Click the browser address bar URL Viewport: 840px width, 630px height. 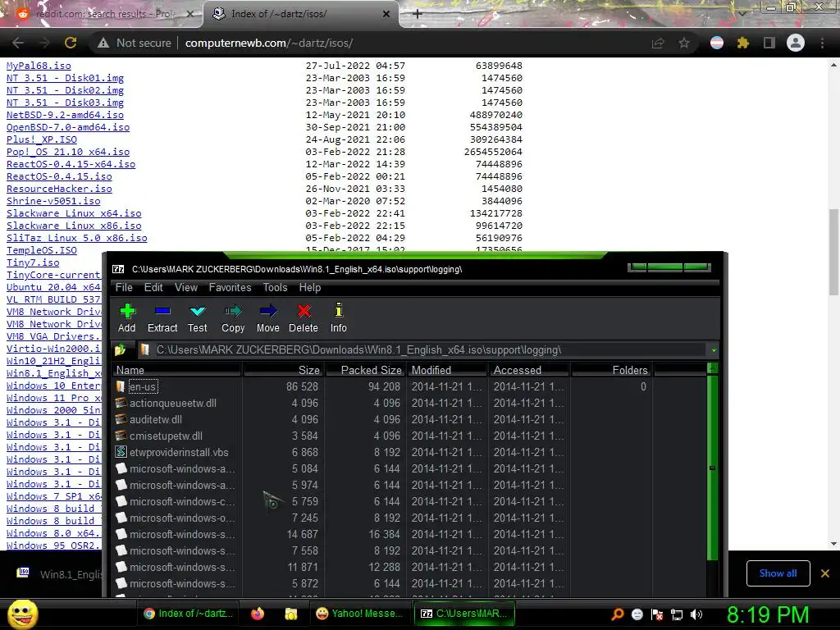(269, 43)
